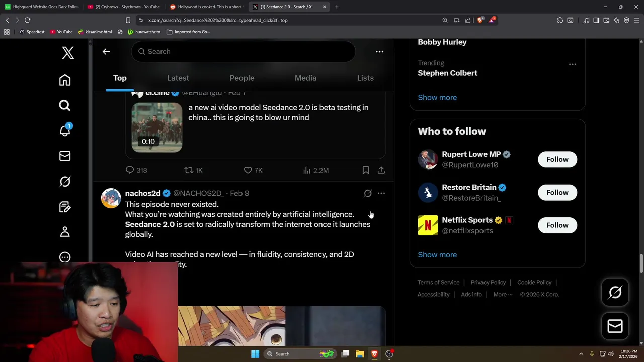This screenshot has height=362, width=644.
Task: Open nachos2d profile name
Action: coord(143,193)
